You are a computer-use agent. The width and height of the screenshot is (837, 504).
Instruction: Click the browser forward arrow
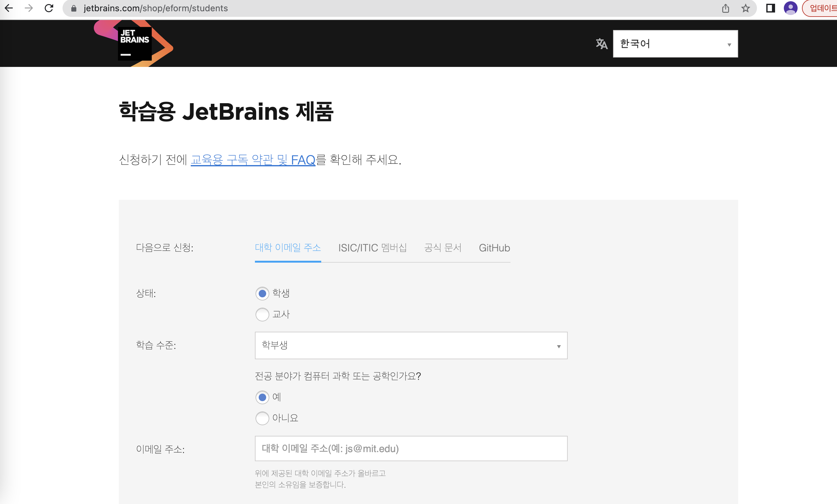[x=29, y=8]
